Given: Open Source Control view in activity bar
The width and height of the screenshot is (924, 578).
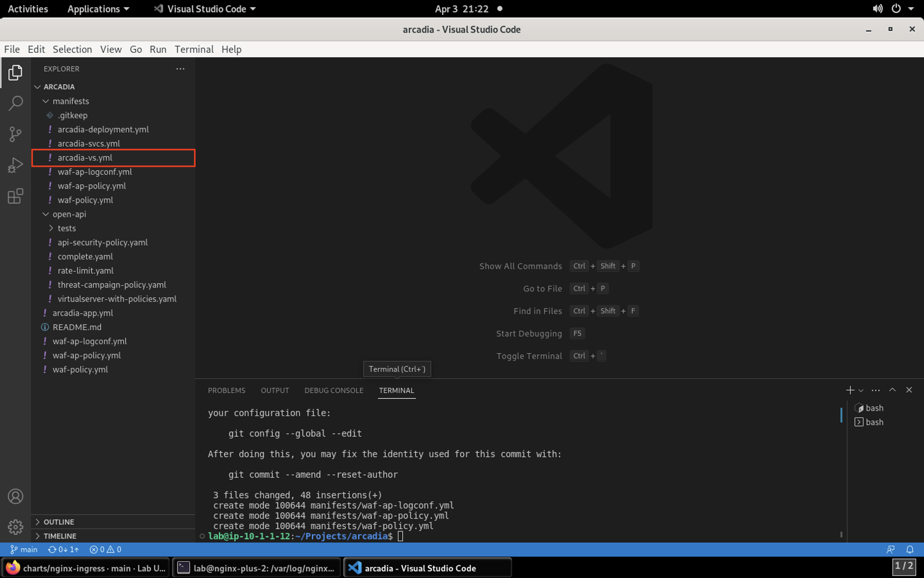Looking at the screenshot, I should tap(15, 134).
